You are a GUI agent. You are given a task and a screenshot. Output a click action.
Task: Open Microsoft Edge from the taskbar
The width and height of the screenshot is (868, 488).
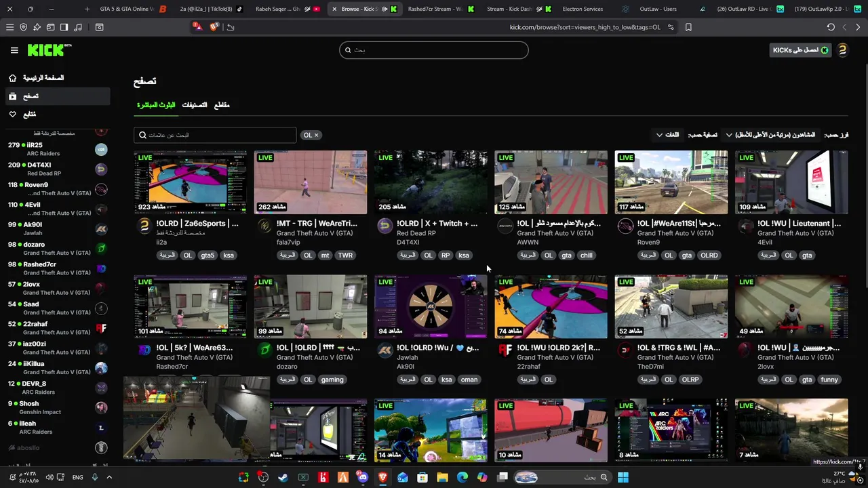462,477
